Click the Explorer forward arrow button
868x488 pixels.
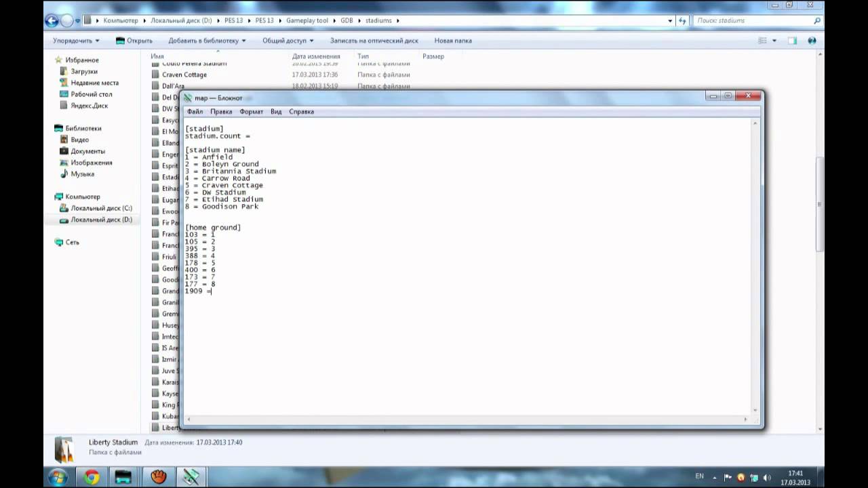[x=67, y=21]
